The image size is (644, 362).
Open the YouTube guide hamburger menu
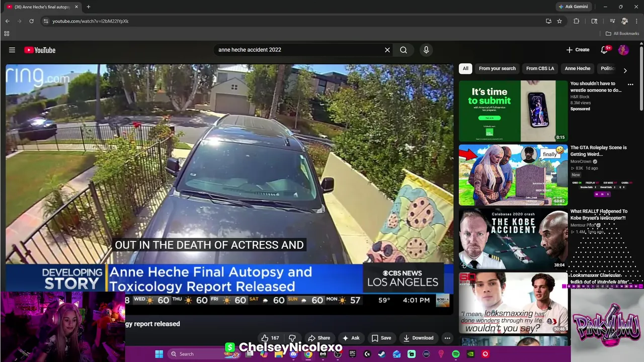click(12, 50)
